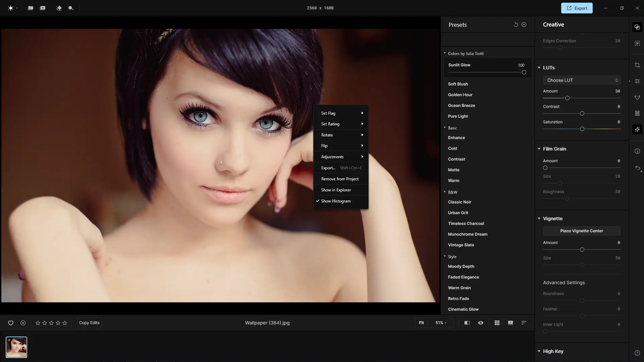644x362 pixels.
Task: Click the Eraser tool icon
Action: click(x=59, y=8)
